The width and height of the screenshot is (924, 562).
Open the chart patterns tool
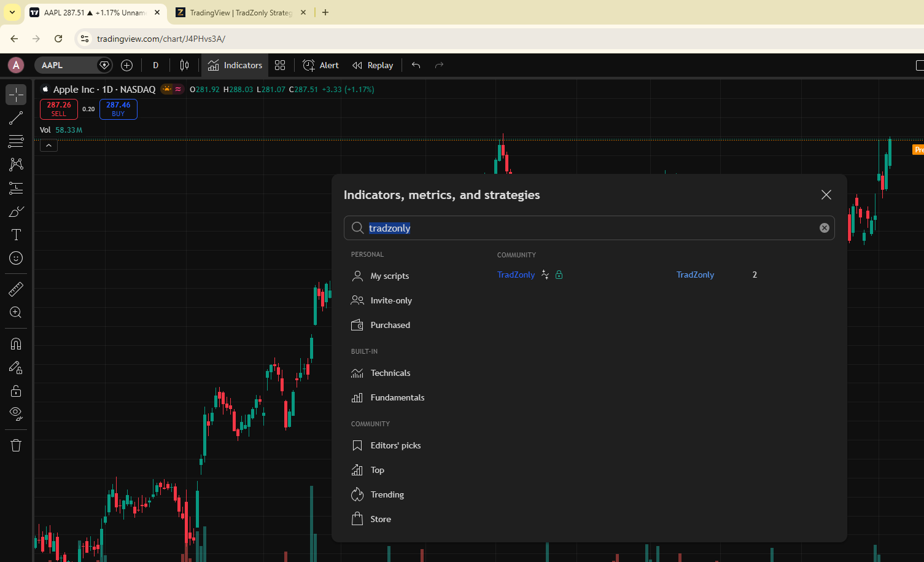click(x=16, y=164)
